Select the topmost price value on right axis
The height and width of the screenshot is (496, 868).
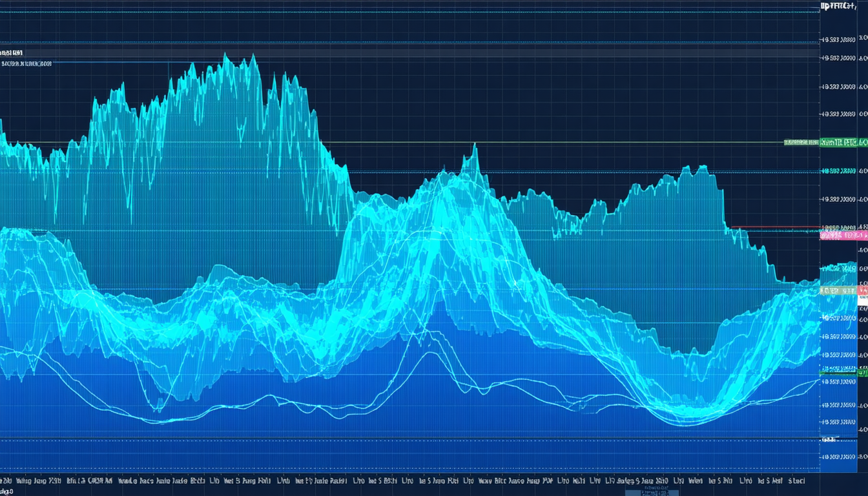pyautogui.click(x=840, y=40)
